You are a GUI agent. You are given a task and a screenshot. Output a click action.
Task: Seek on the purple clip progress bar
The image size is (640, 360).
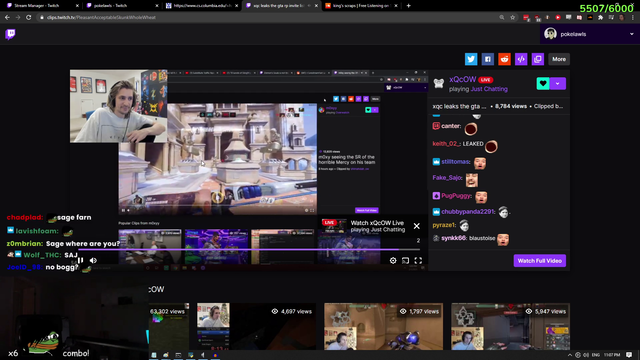coord(249,249)
